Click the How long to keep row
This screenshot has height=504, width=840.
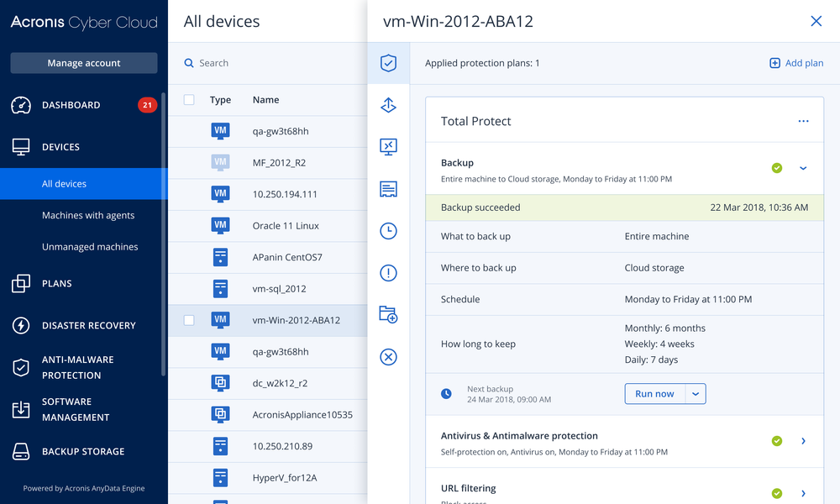pos(624,344)
